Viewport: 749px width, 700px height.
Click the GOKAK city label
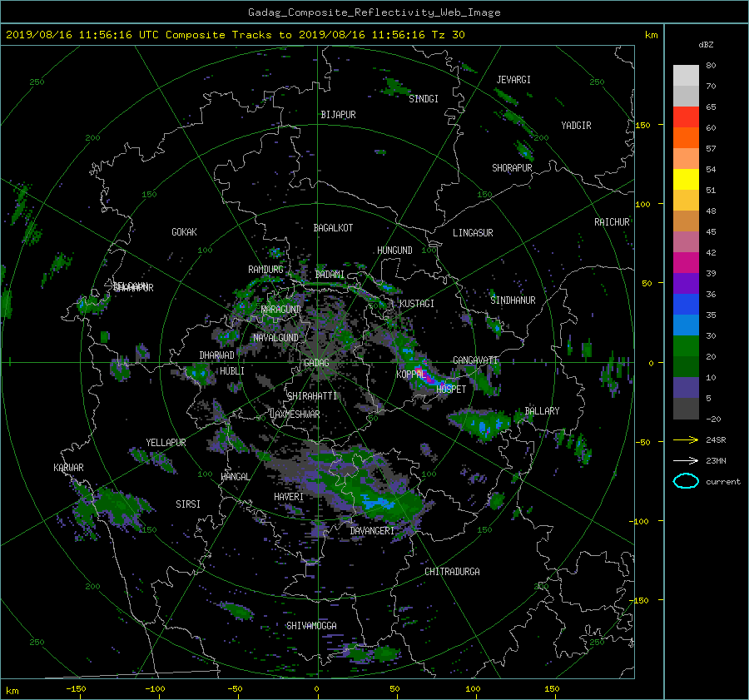(184, 232)
